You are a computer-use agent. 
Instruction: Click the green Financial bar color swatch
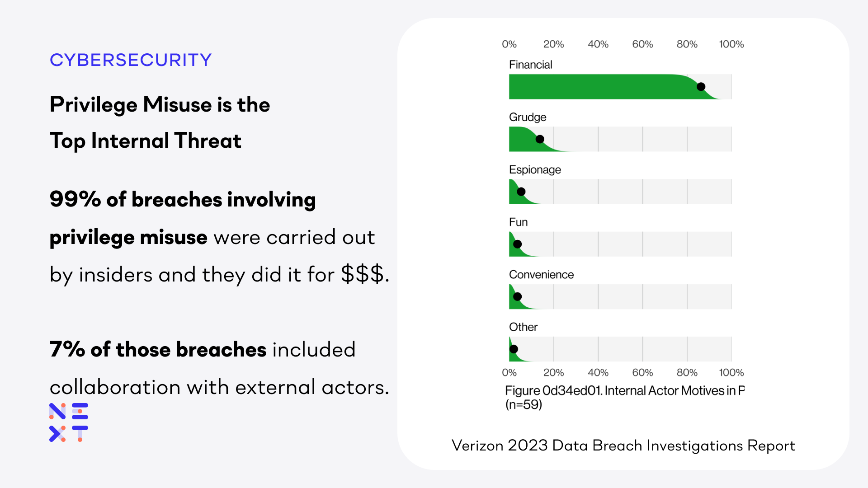pyautogui.click(x=572, y=88)
